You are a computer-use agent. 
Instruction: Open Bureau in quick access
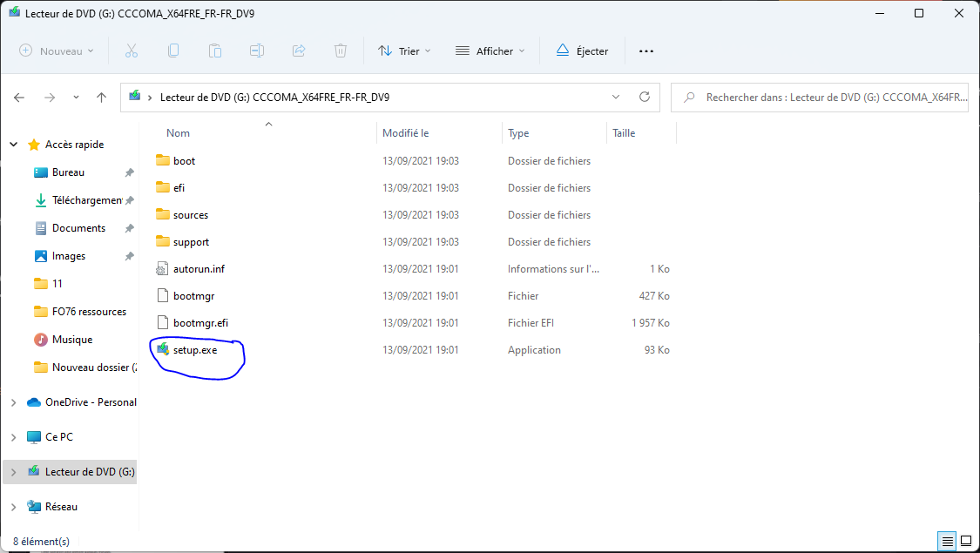[68, 172]
